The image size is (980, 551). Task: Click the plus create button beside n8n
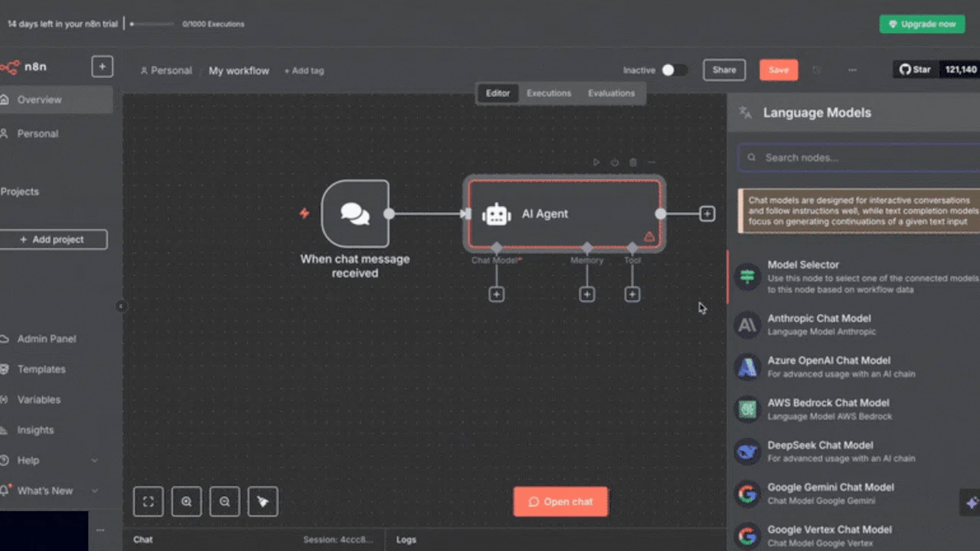pos(103,67)
